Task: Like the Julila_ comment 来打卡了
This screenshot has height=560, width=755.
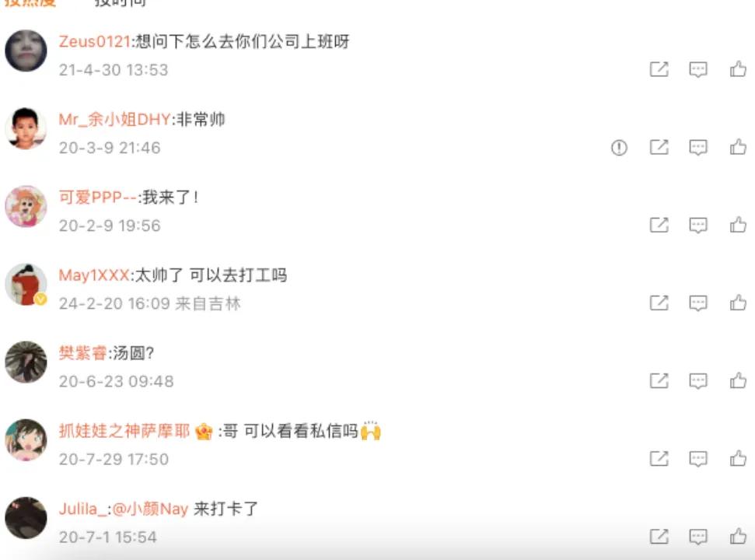Action: pos(738,537)
